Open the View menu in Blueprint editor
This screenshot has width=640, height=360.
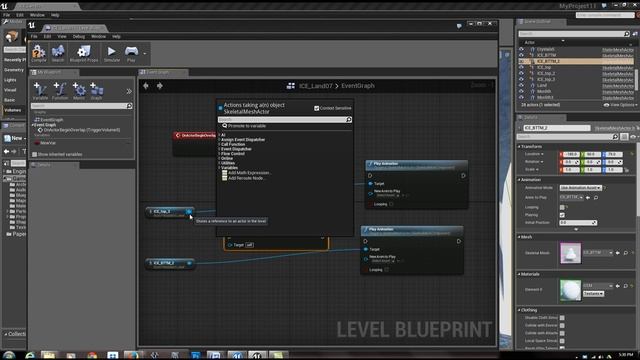pos(62,36)
